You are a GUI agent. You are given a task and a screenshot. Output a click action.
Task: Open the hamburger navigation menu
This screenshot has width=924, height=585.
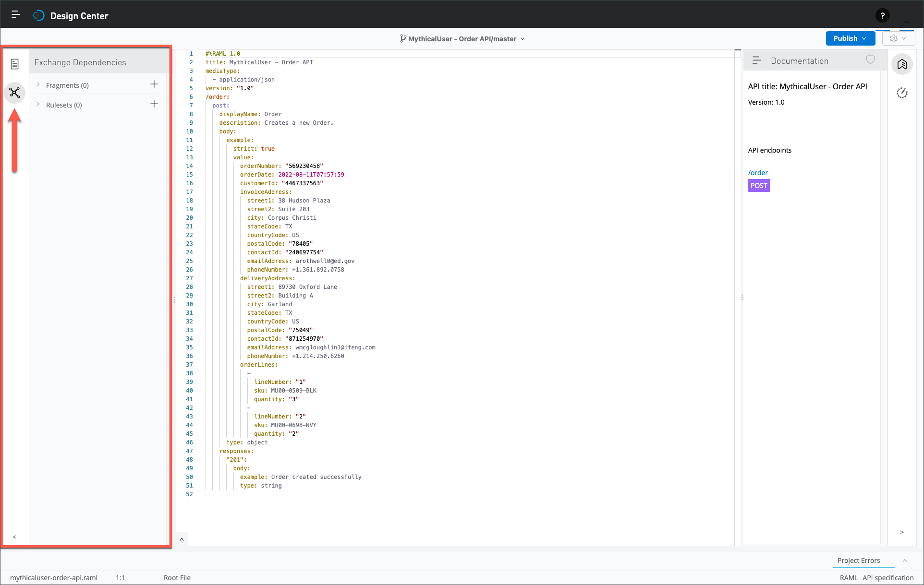click(15, 15)
